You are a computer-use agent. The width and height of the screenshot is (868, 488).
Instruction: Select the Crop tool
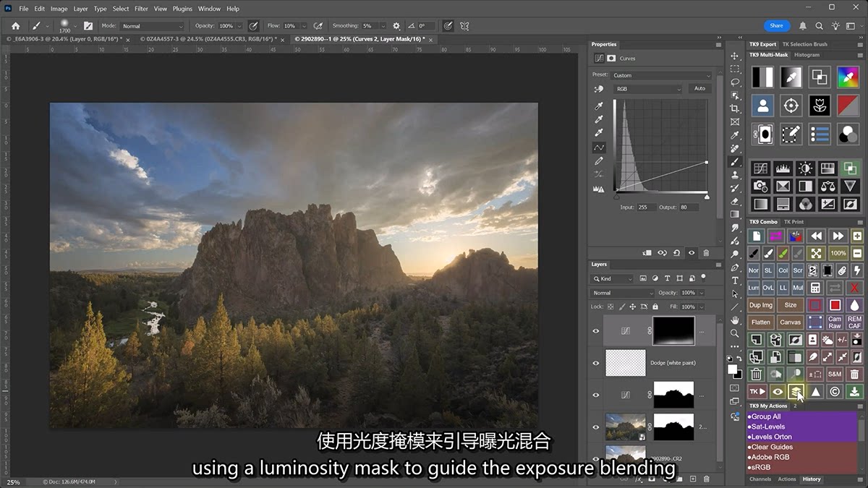click(735, 108)
